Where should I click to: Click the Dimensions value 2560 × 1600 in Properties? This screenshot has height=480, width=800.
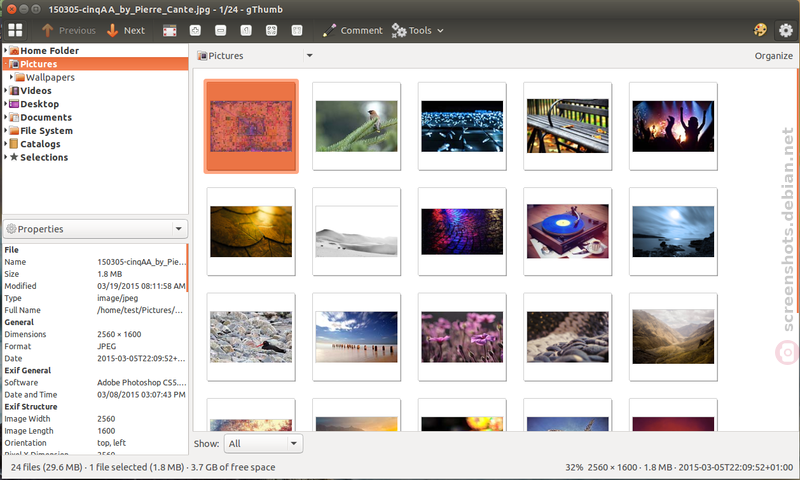click(x=119, y=334)
